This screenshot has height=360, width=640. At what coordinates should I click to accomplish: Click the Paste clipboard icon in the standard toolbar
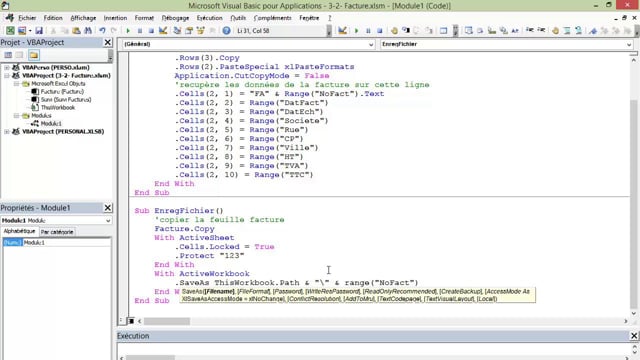[x=76, y=31]
